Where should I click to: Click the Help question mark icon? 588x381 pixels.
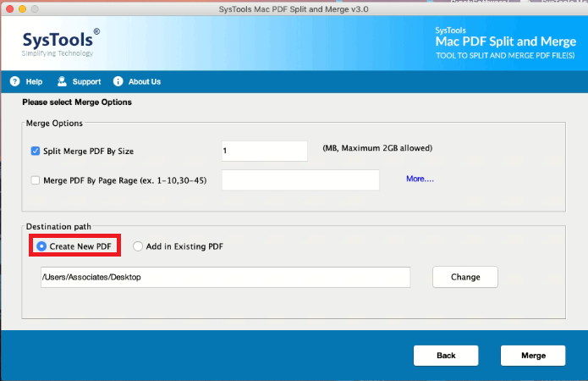14,81
